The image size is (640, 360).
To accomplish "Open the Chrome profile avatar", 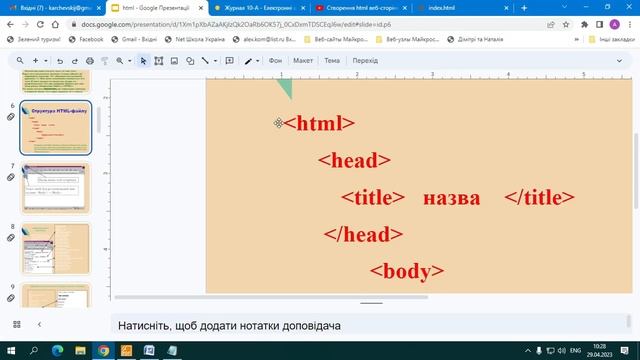I will (614, 24).
